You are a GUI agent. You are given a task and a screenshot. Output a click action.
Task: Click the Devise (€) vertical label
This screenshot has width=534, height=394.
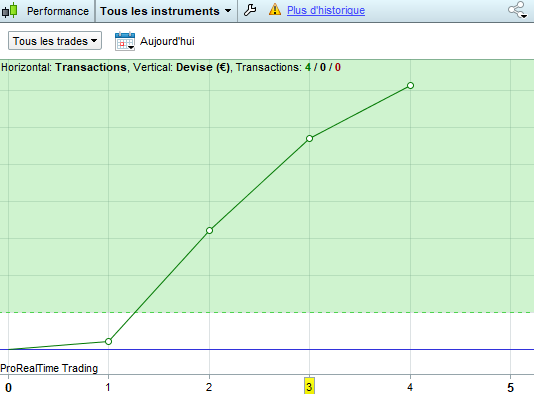pyautogui.click(x=203, y=67)
